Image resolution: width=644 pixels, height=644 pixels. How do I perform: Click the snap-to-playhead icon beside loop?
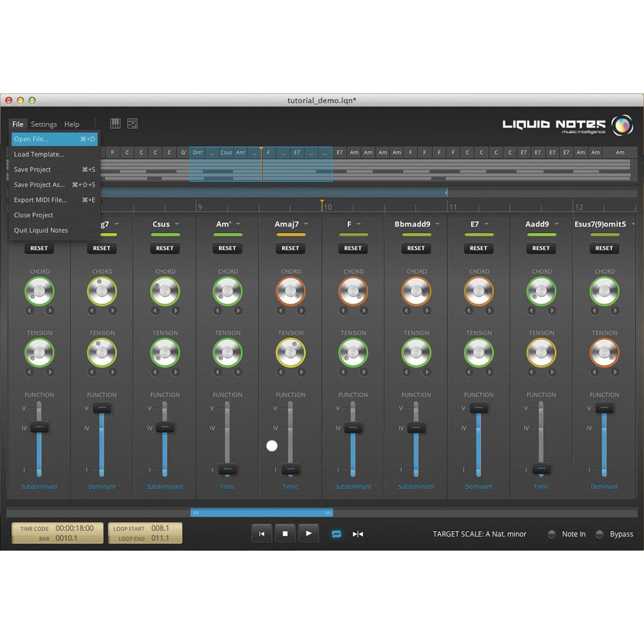tap(358, 534)
